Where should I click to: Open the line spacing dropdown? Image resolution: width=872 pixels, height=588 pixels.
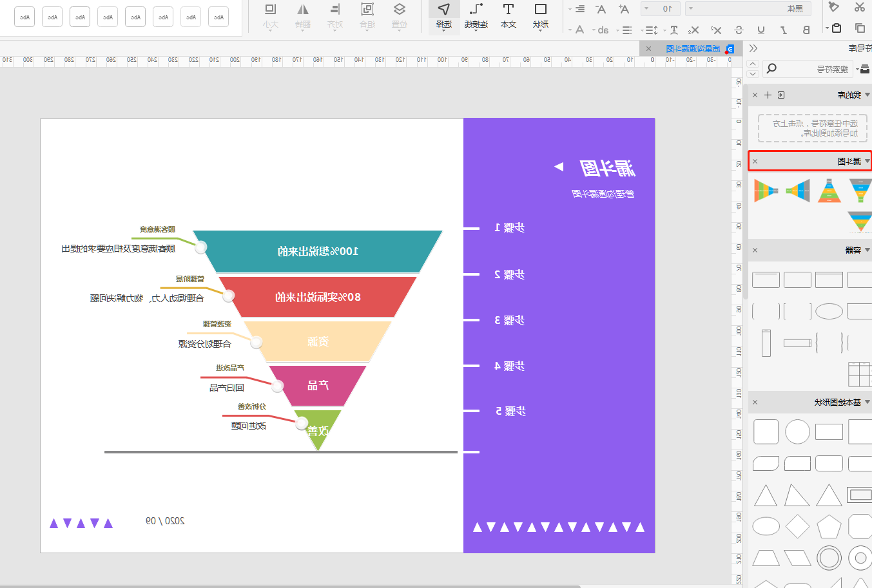(x=649, y=30)
